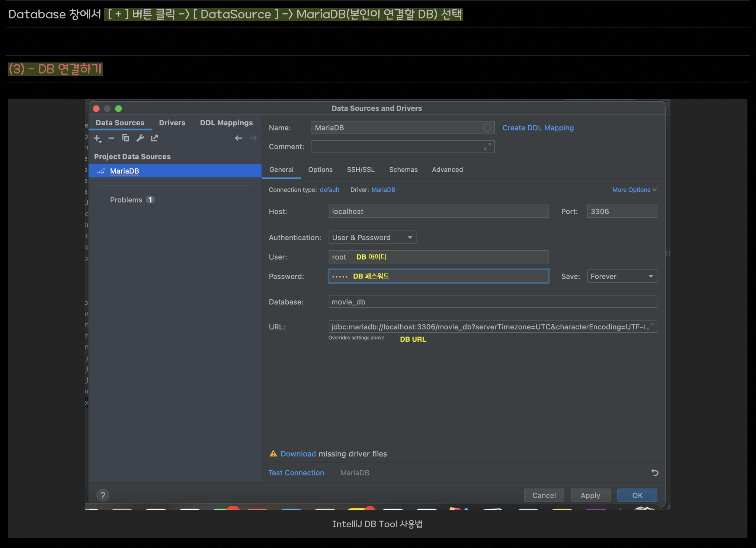Open the Authentication User & Password dropdown
Image resolution: width=756 pixels, height=548 pixels.
tap(372, 238)
